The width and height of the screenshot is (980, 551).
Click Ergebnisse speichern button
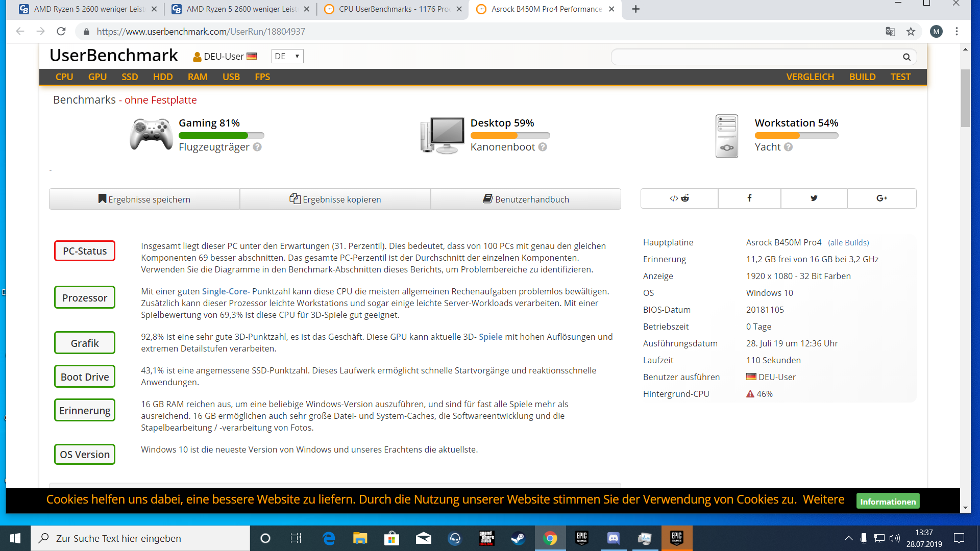[144, 199]
